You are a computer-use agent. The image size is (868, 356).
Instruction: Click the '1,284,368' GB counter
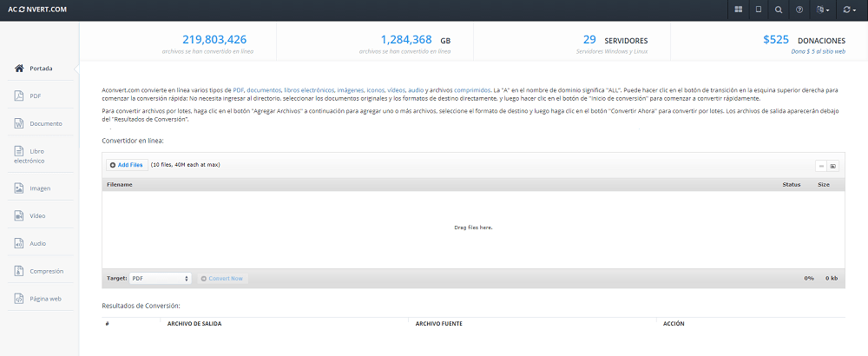(405, 40)
